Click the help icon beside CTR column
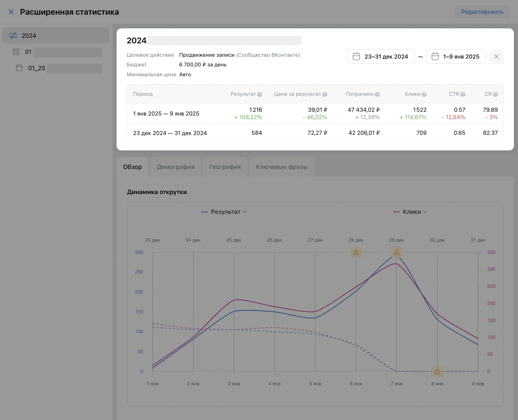Viewport: 518px width, 420px height. [463, 94]
